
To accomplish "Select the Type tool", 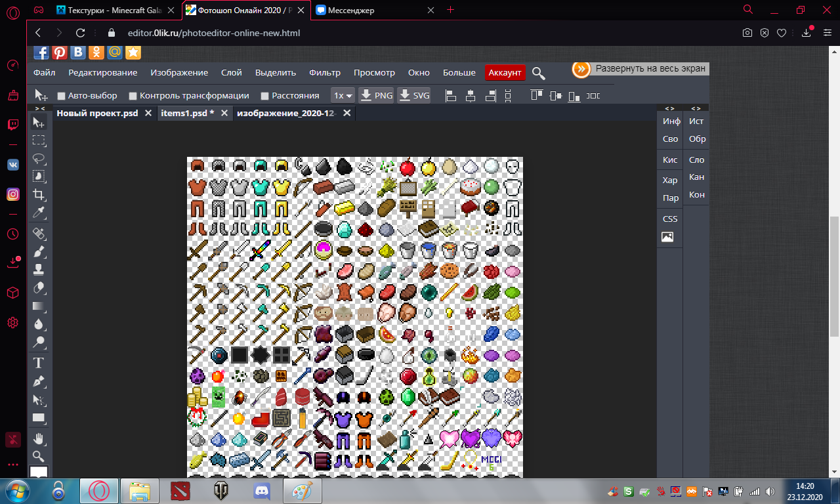I will click(x=39, y=363).
